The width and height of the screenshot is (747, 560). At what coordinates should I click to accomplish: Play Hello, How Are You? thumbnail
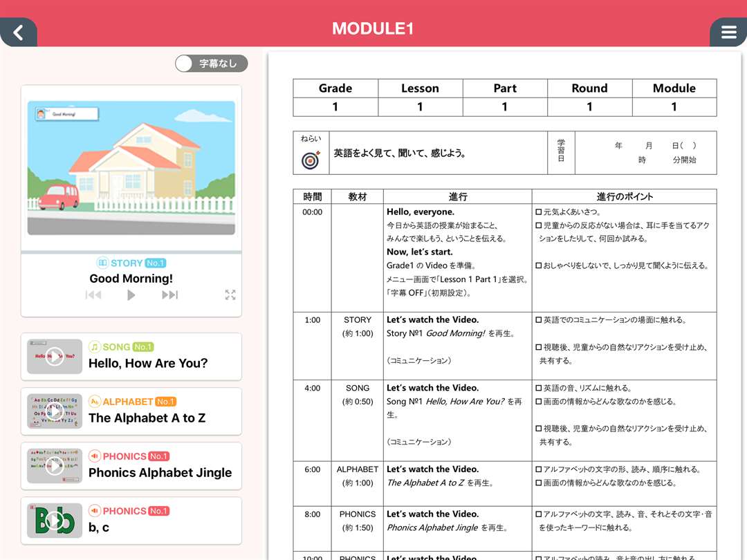[x=55, y=356]
